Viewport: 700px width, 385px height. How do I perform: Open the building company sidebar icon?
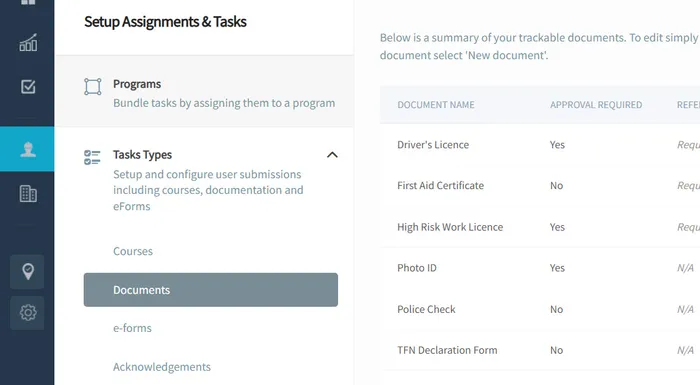point(28,193)
